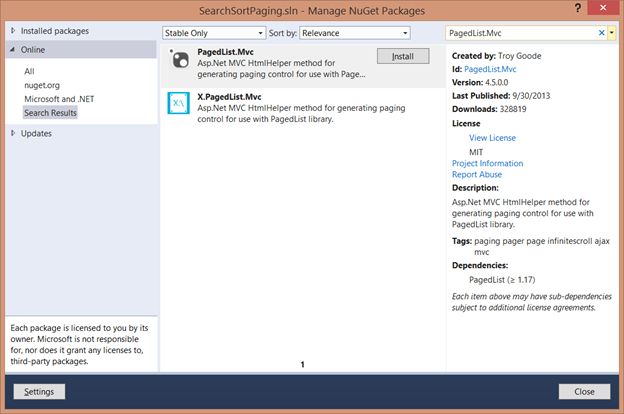Open the View License link

pyautogui.click(x=492, y=138)
